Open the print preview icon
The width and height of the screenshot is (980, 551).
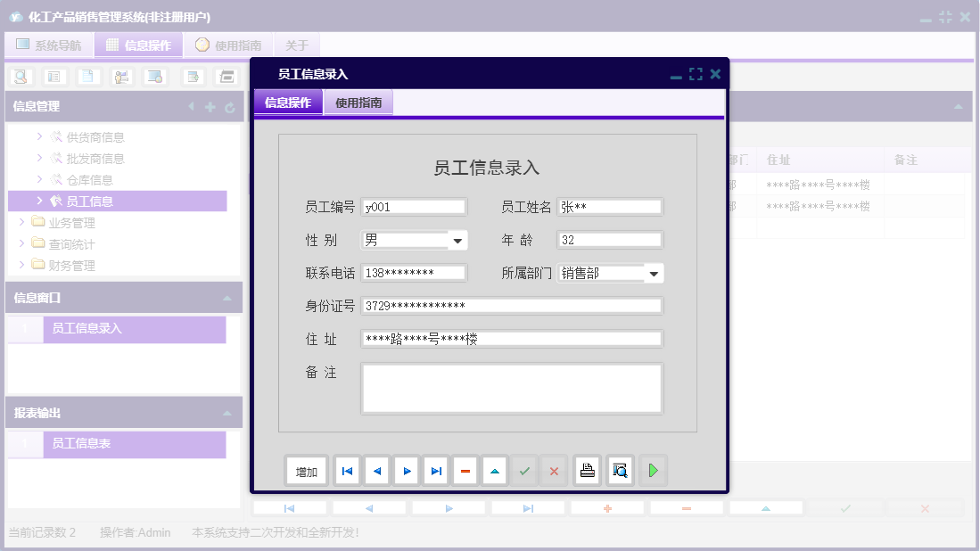(x=620, y=470)
